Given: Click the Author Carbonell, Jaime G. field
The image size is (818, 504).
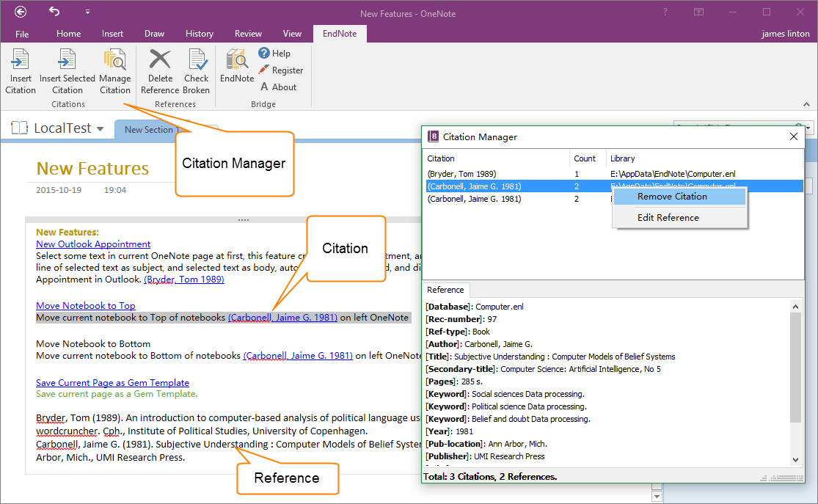Looking at the screenshot, I should click(x=479, y=344).
